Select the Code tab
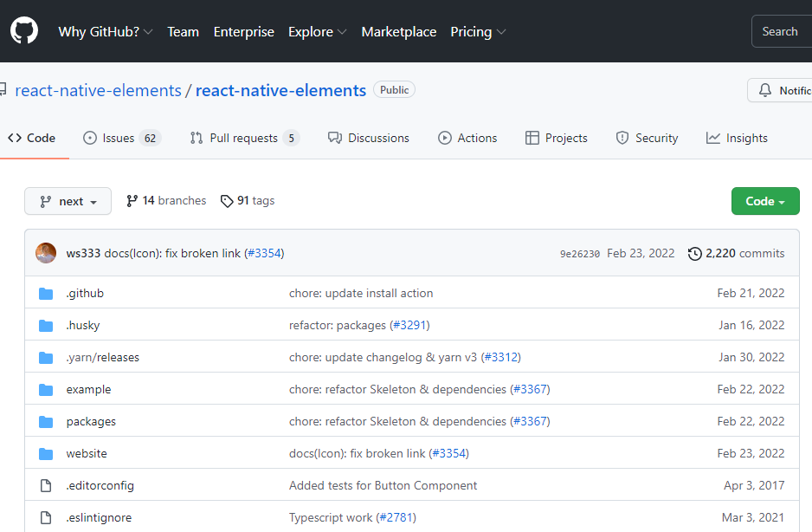 [x=31, y=138]
